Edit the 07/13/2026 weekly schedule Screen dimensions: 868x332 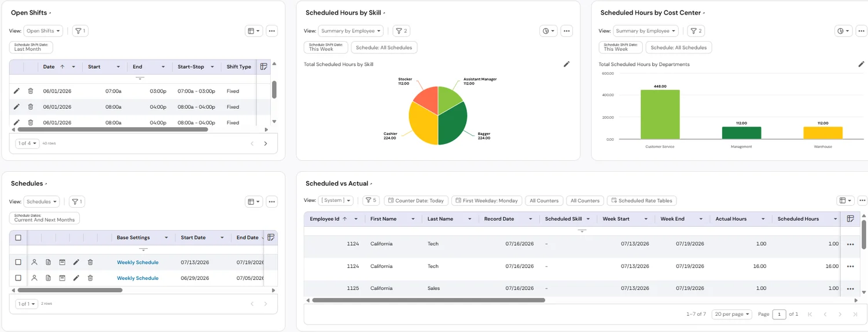76,262
